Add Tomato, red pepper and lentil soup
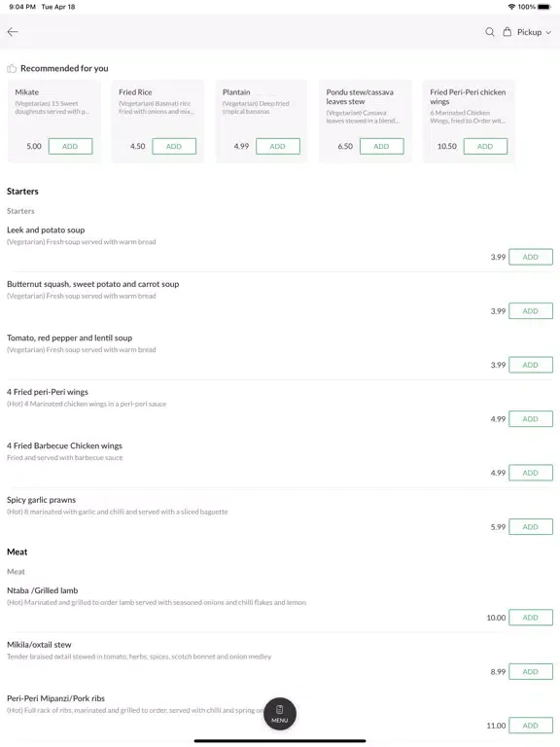Viewport: 560px width, 747px height. coord(531,365)
